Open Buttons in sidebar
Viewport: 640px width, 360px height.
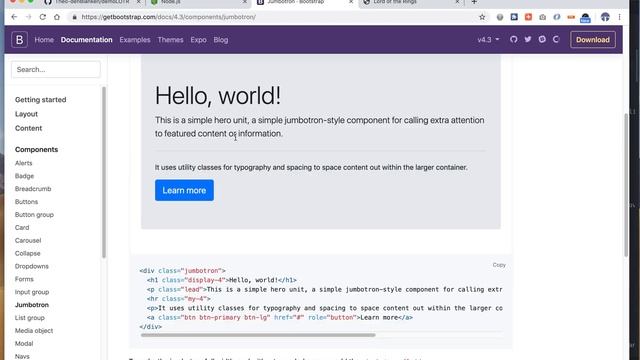pyautogui.click(x=26, y=202)
